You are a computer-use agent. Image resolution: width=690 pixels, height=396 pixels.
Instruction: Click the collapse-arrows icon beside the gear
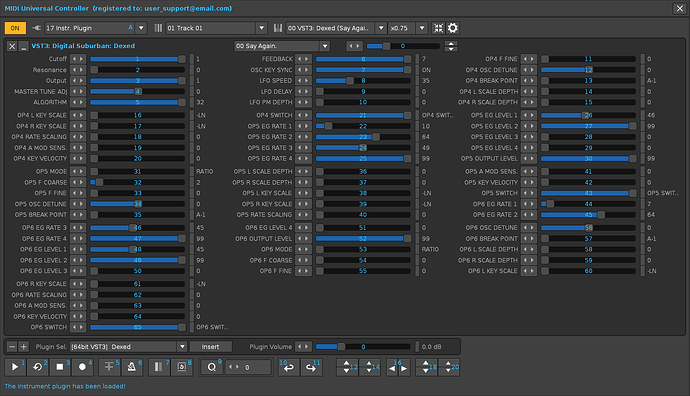438,28
